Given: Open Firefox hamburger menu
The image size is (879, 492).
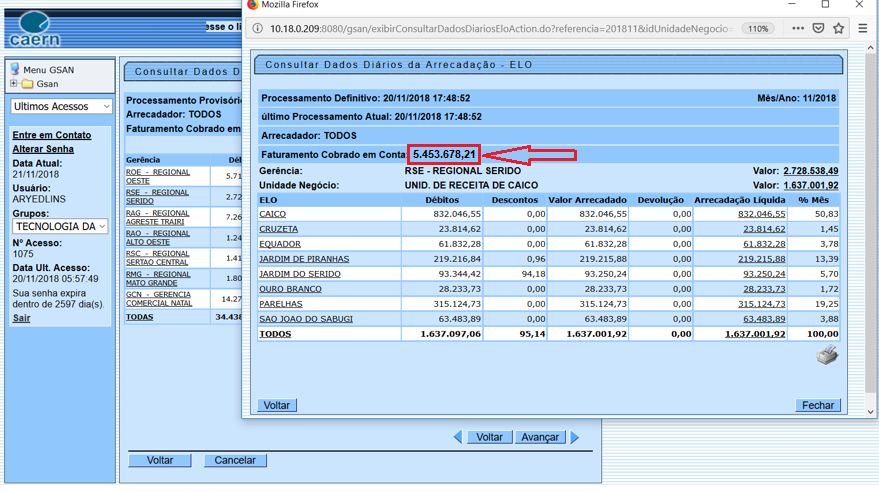Looking at the screenshot, I should tap(863, 28).
